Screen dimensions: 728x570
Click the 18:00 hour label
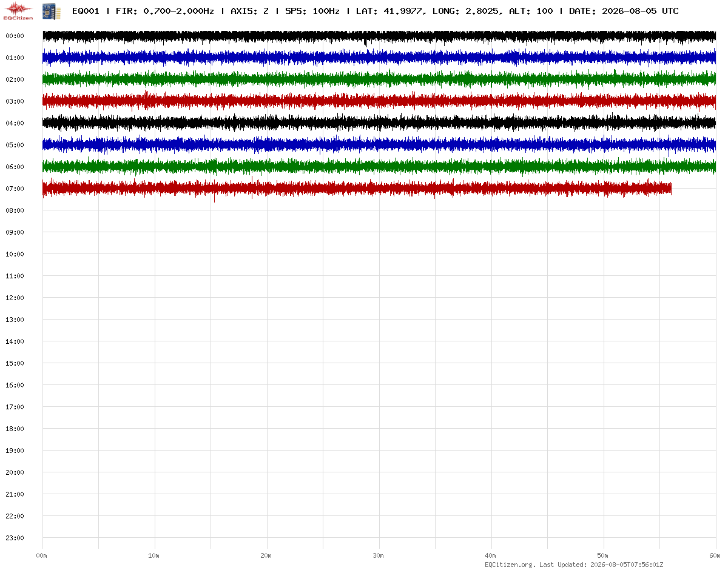15,429
